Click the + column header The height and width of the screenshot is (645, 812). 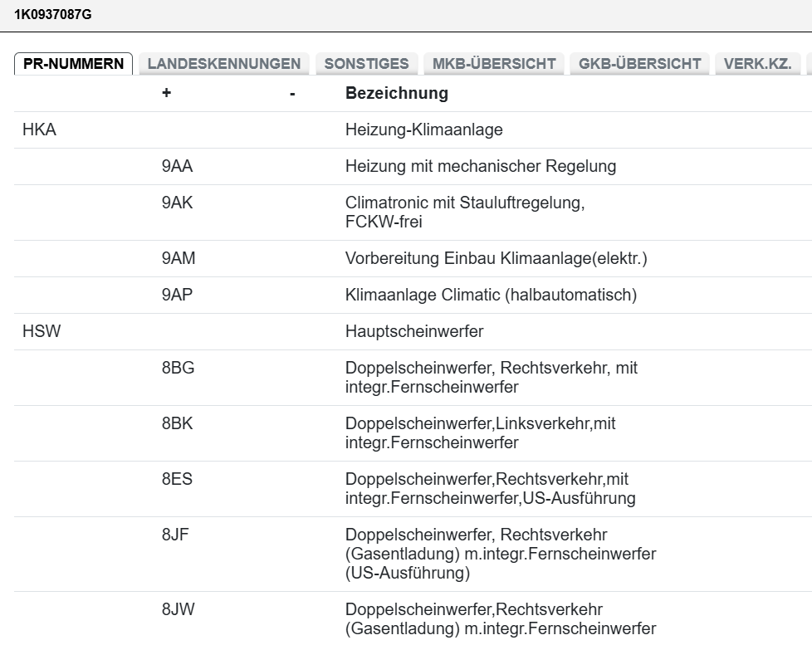pyautogui.click(x=165, y=93)
